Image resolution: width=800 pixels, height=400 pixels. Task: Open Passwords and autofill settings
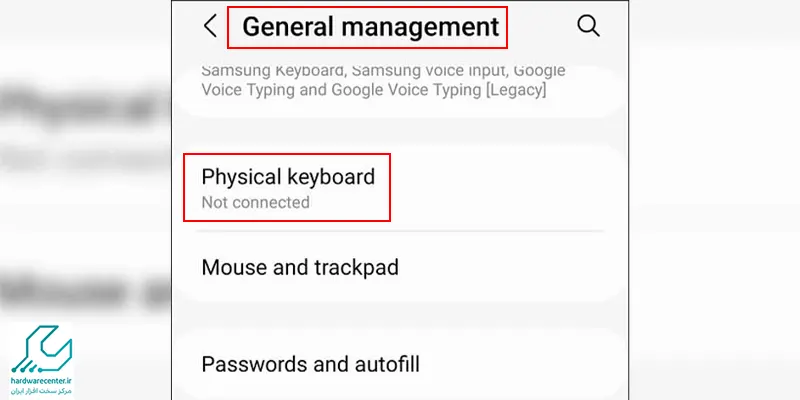click(401, 364)
